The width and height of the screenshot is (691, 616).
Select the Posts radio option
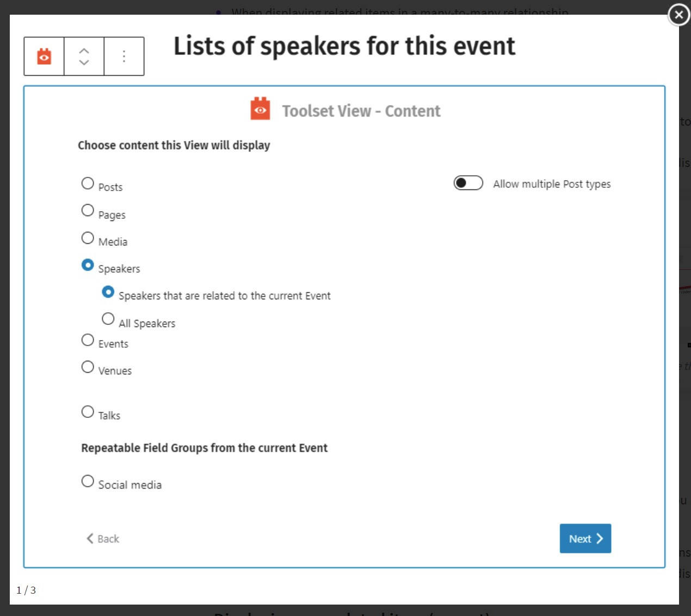click(x=88, y=183)
